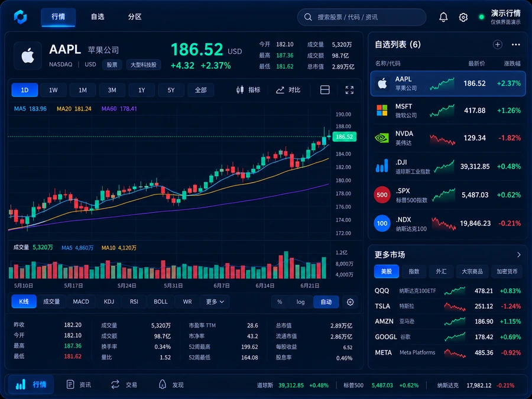Click the MA20 181.24 legend
The height and width of the screenshot is (399, 532).
pos(74,109)
